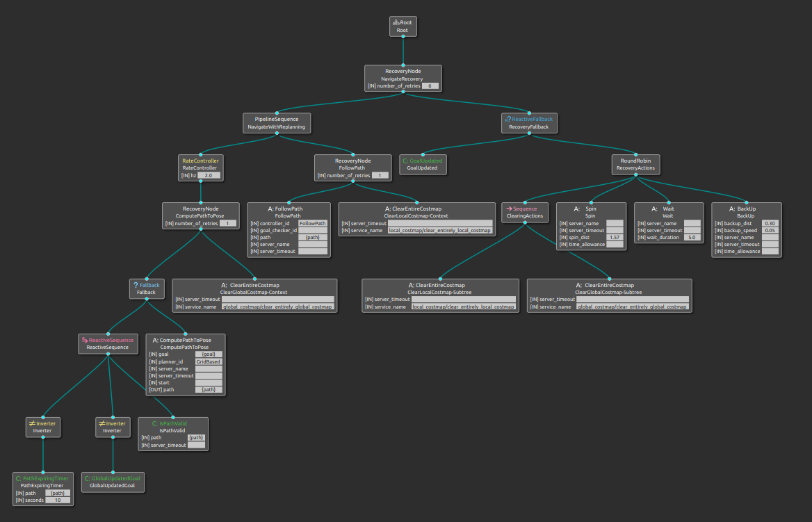Click the Inverter icon above PathExpiringTimer
This screenshot has width=812, height=522.
(32, 423)
